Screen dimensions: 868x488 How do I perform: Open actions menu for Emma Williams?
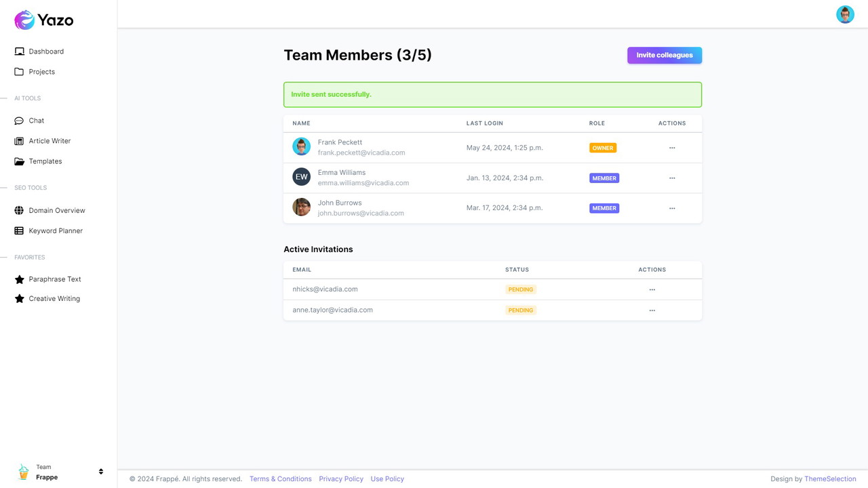[x=672, y=178]
